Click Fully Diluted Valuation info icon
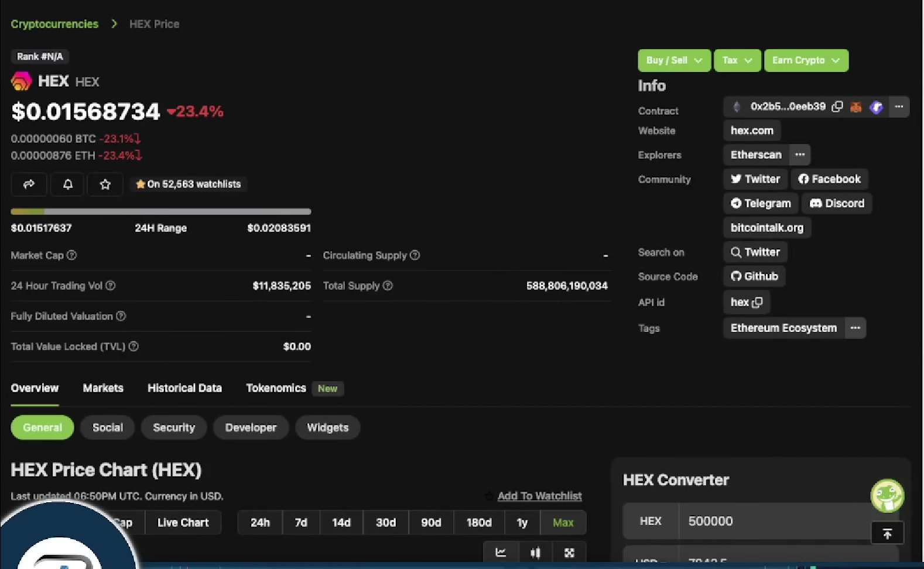 (x=121, y=316)
